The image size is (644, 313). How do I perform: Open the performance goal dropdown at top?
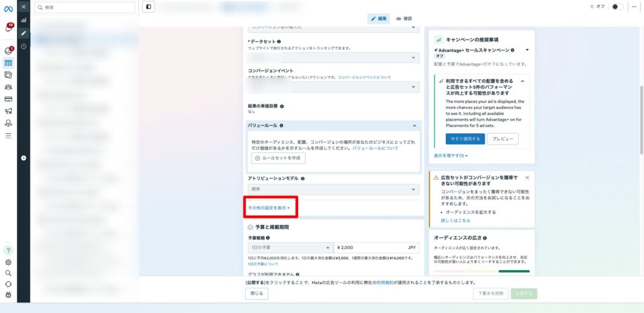click(x=333, y=28)
